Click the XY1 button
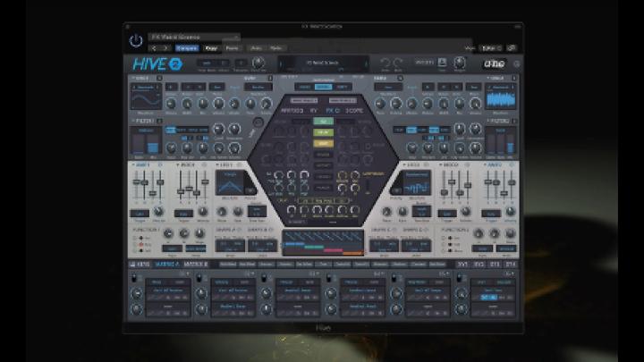Viewport: 644px width, 362px height. click(x=463, y=264)
